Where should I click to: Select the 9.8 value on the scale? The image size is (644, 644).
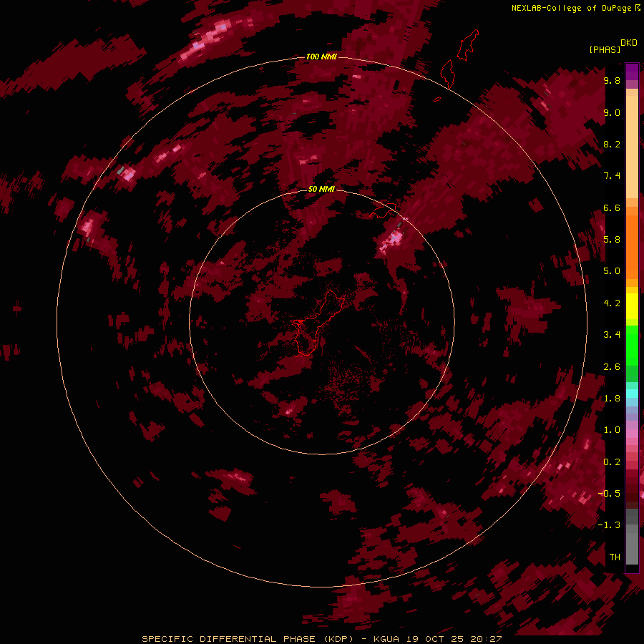click(x=612, y=80)
